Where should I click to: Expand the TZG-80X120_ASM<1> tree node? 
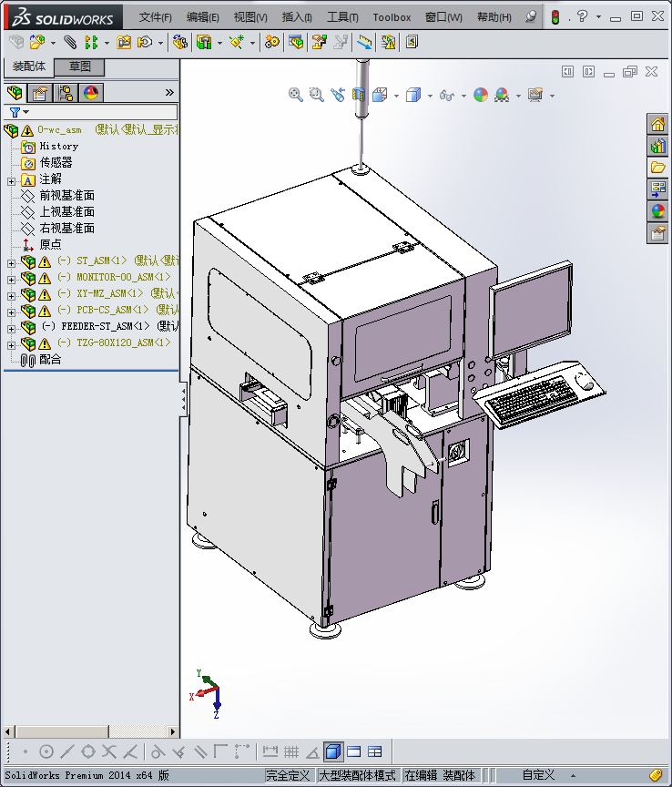pyautogui.click(x=11, y=345)
